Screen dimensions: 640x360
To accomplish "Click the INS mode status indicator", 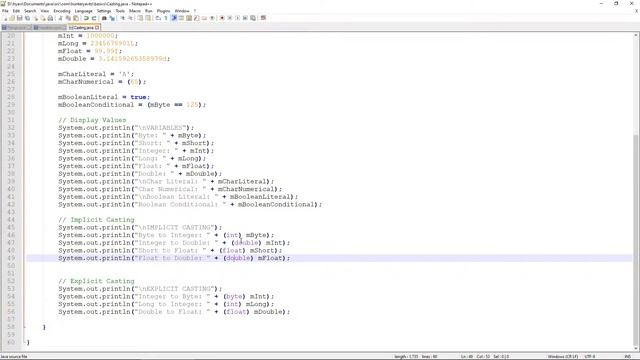I will (x=627, y=357).
